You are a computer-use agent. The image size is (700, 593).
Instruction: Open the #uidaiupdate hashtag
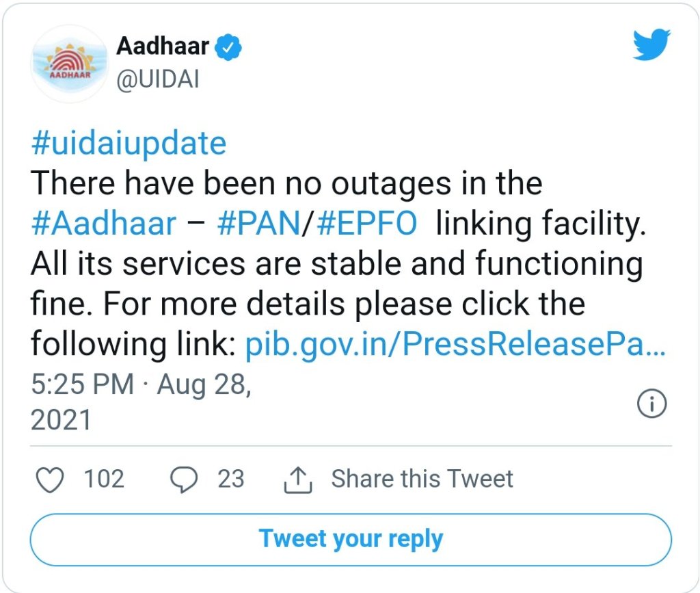(129, 144)
